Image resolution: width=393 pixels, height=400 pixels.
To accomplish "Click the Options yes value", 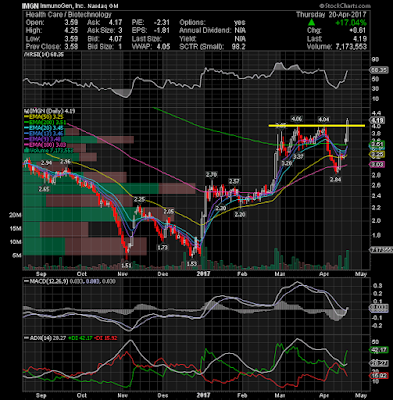I will point(239,22).
